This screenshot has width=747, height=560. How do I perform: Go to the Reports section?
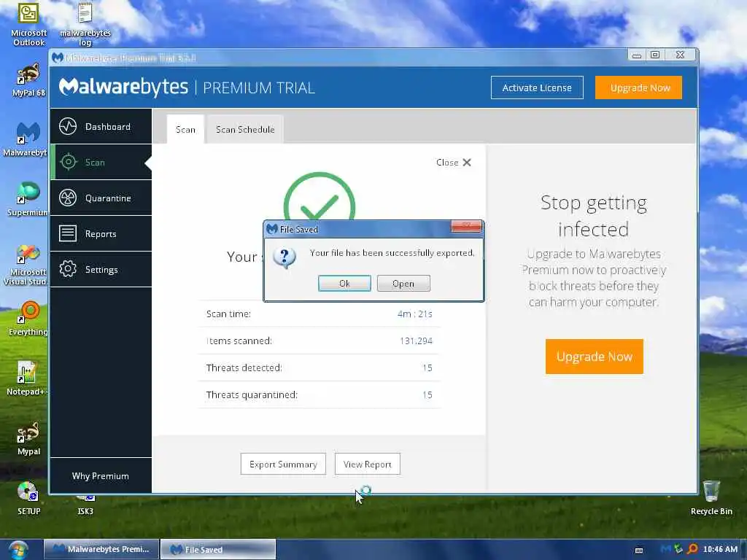[x=101, y=234]
